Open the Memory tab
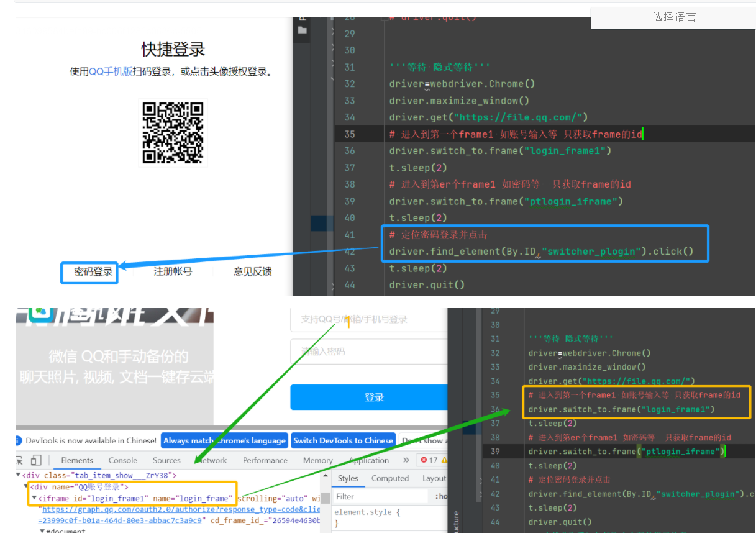Screen dimensions: 756x536 point(318,460)
